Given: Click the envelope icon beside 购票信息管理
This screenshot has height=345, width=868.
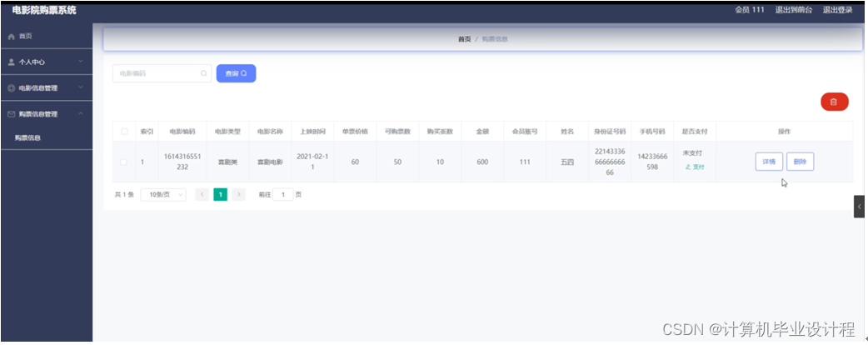Looking at the screenshot, I should click(x=11, y=114).
